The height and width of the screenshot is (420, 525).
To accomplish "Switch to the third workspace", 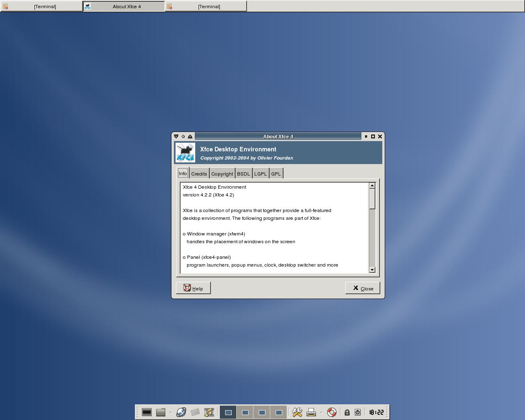I will 262,412.
